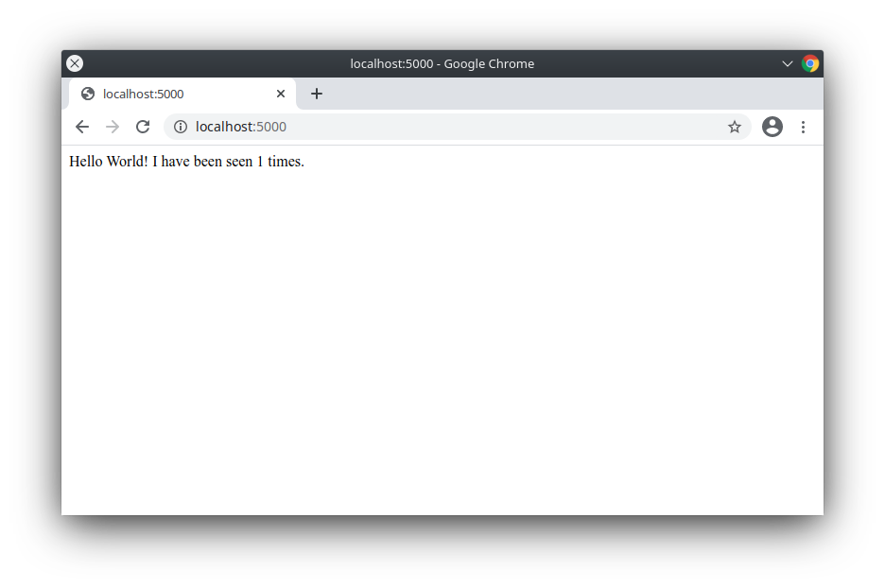
Task: Click the window title "localhost:5000 - Google Chrome"
Action: pyautogui.click(x=442, y=63)
